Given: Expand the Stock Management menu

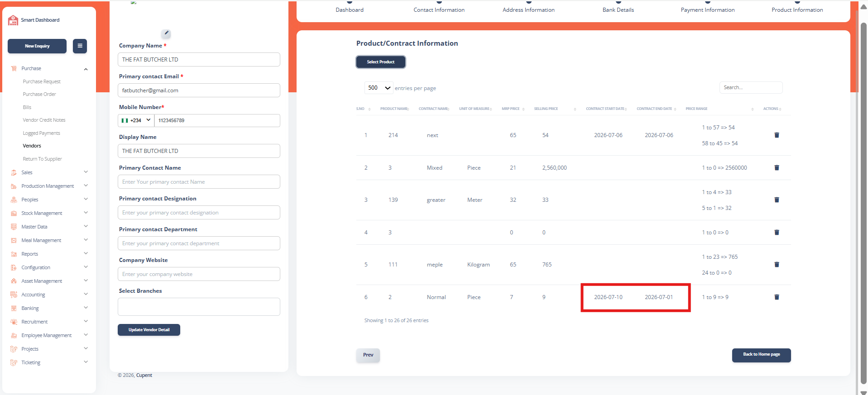Looking at the screenshot, I should coord(86,213).
